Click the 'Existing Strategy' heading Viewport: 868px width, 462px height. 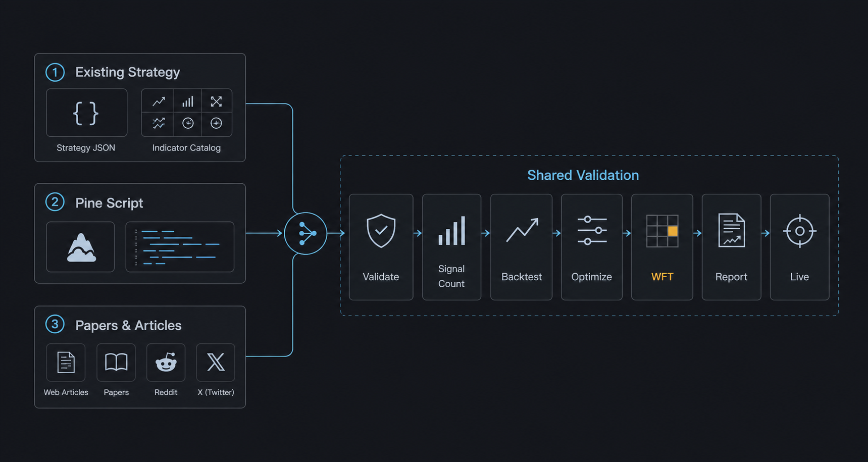pyautogui.click(x=128, y=72)
